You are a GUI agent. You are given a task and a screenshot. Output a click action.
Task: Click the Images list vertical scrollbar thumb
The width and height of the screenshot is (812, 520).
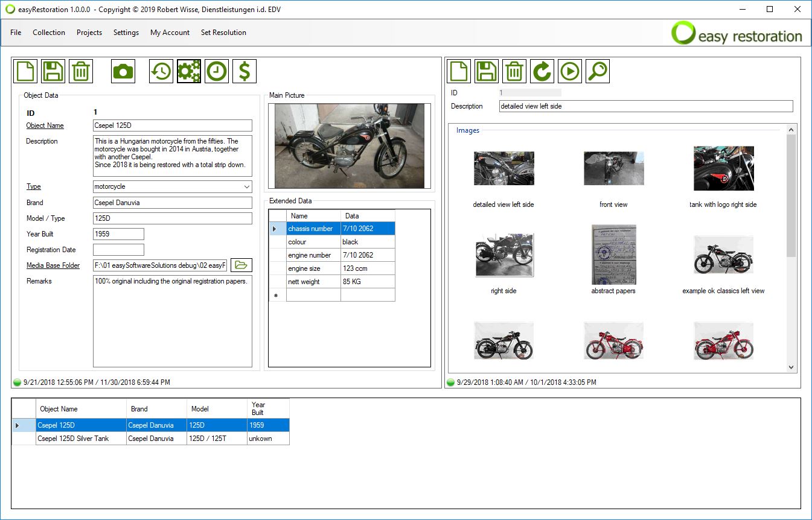pos(791,196)
